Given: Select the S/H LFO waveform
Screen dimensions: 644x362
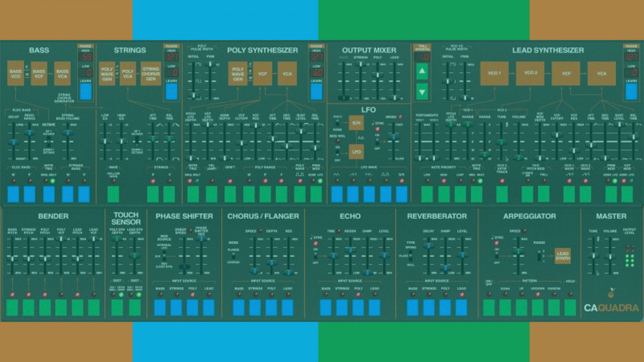Looking at the screenshot, I should pos(402,194).
